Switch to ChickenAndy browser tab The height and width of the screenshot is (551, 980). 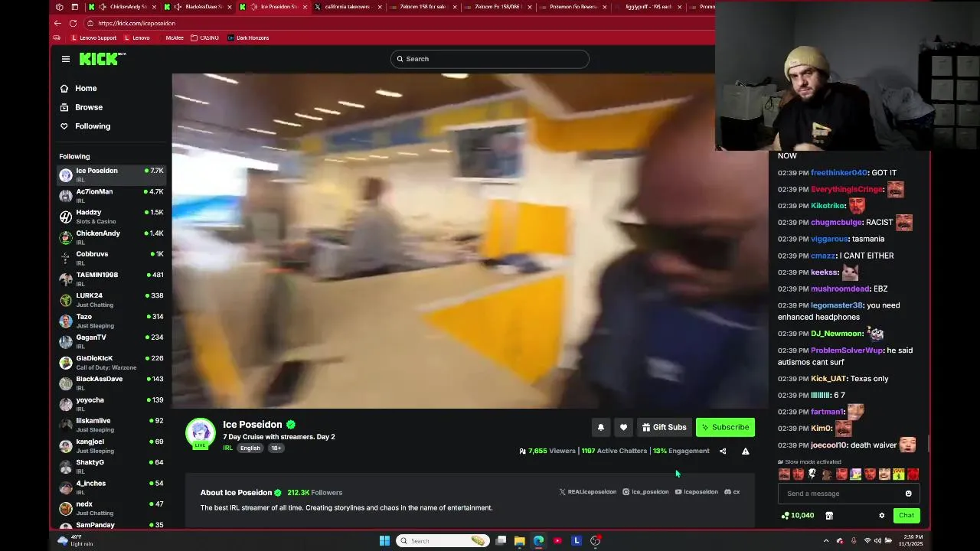coord(123,7)
